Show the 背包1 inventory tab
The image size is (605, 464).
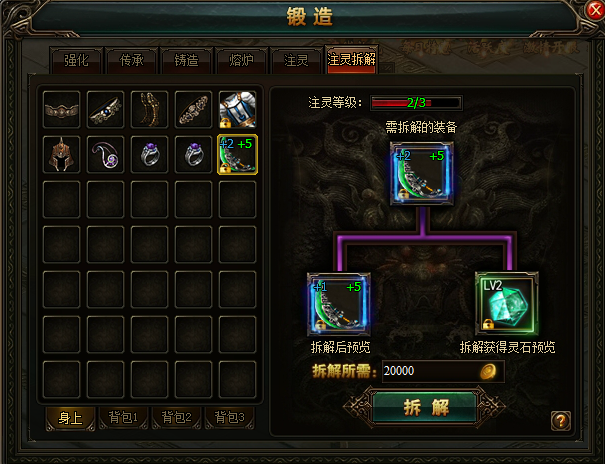(x=123, y=417)
